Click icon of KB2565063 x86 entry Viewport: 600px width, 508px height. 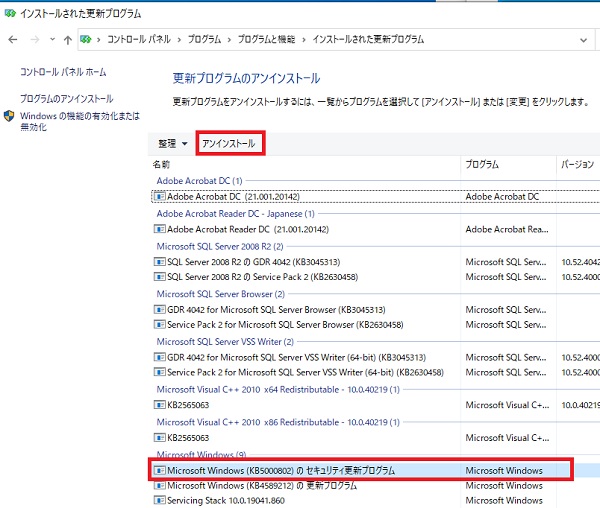click(160, 438)
